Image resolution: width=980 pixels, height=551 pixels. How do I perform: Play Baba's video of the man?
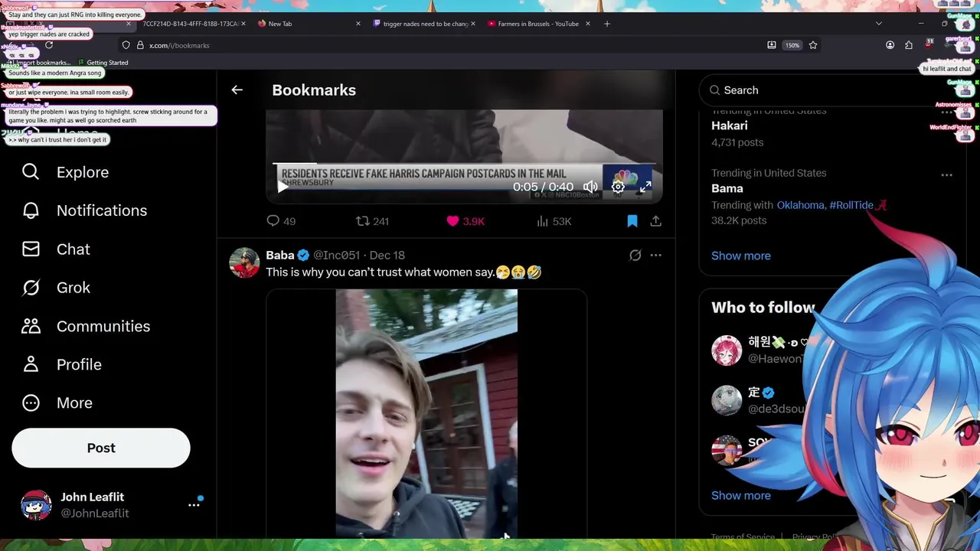coord(426,413)
